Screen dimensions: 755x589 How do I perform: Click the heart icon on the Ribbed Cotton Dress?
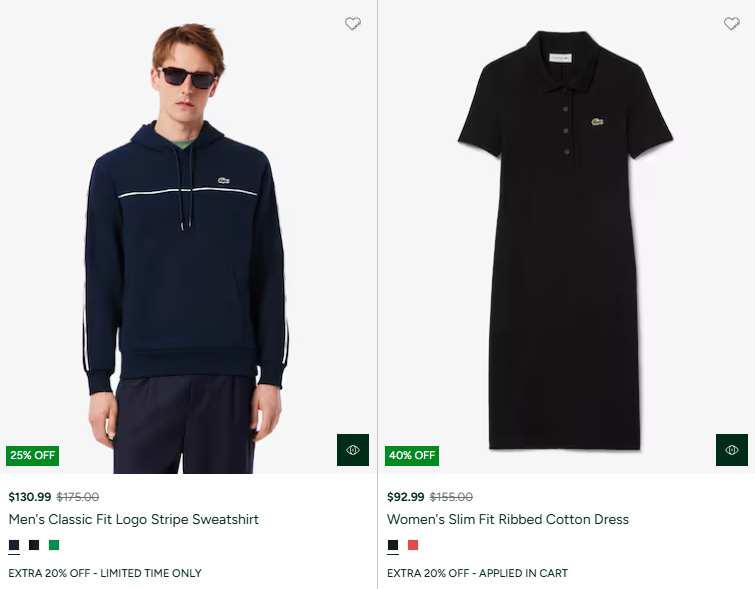[x=731, y=24]
